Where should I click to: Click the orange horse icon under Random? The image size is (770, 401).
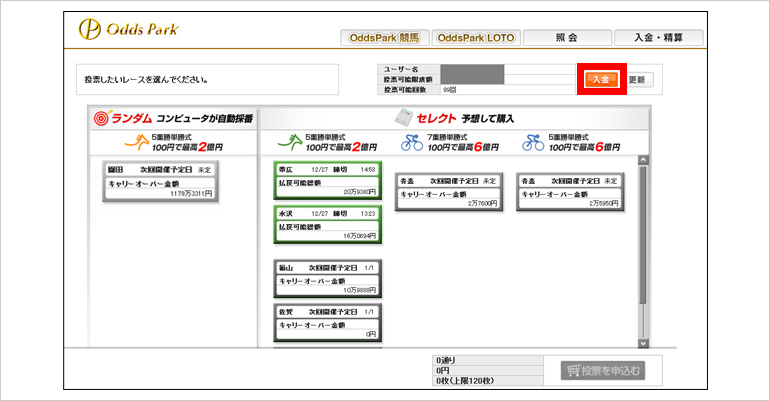click(137, 142)
